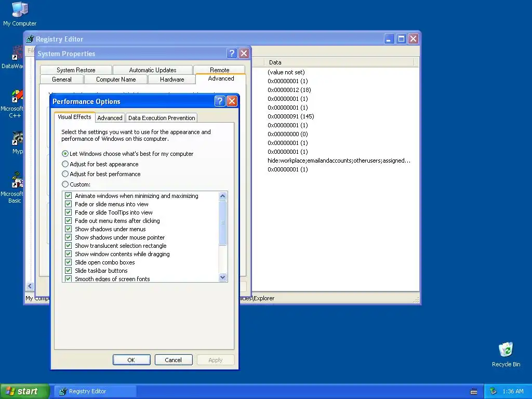Select the Custom radio option
Screen dimensions: 532x399
tap(65, 184)
